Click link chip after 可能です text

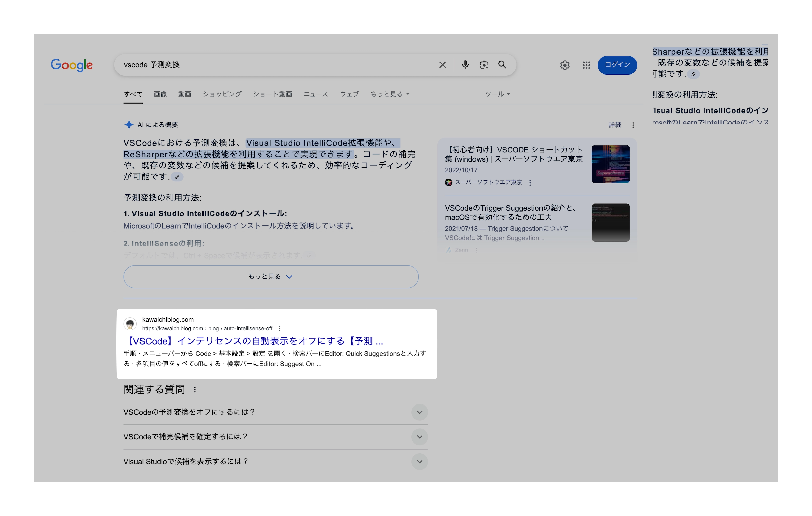pos(177,177)
